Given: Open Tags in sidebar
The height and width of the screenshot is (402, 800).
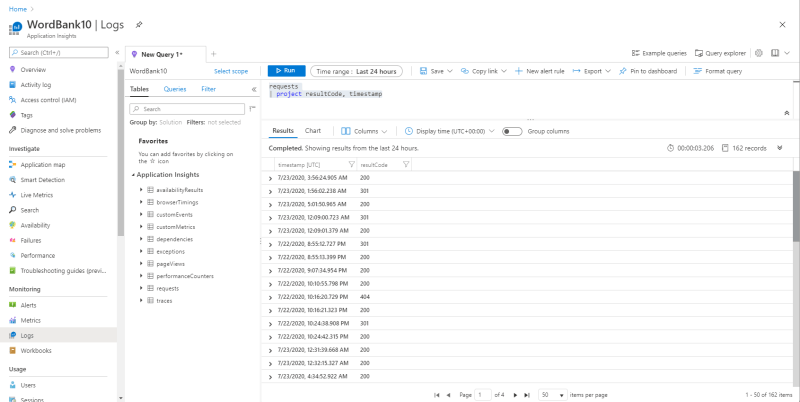Looking at the screenshot, I should click(x=27, y=115).
